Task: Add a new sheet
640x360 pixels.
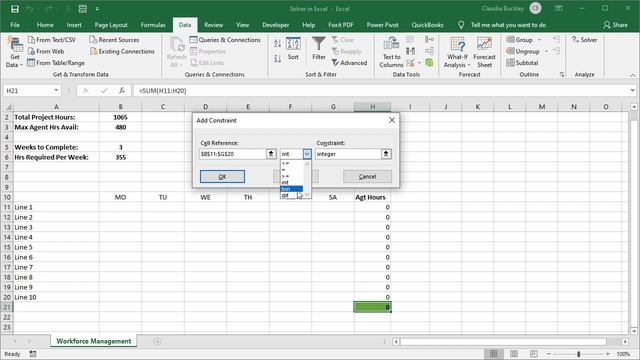Action: coord(157,341)
